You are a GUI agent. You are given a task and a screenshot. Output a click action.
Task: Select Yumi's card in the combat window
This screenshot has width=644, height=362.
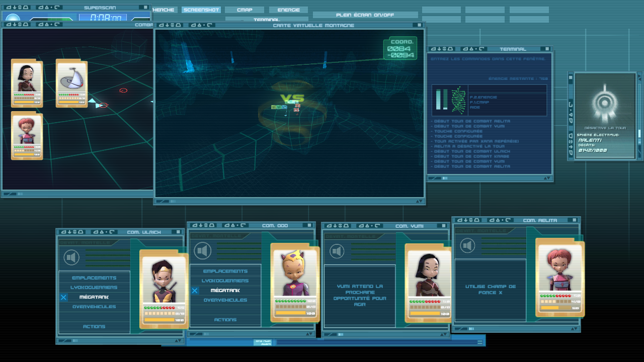tap(27, 83)
